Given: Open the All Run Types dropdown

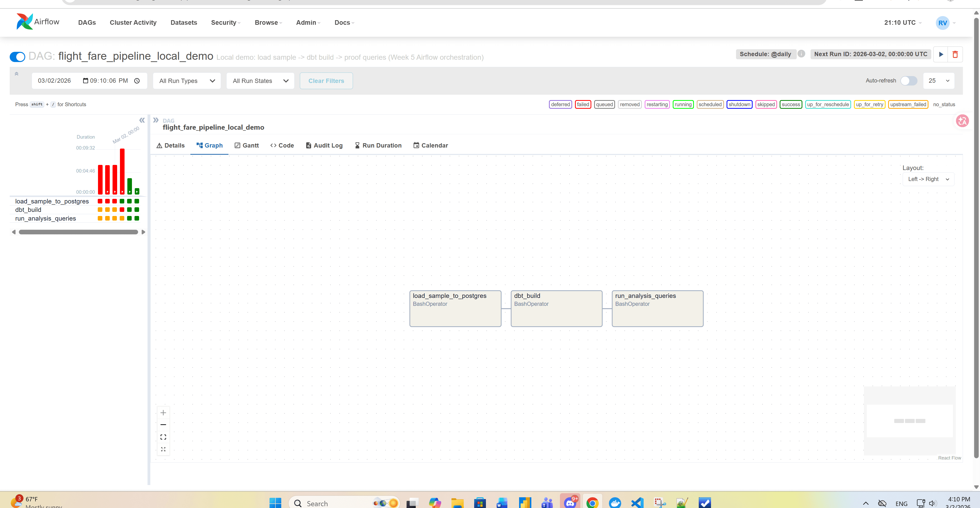Looking at the screenshot, I should coord(186,80).
